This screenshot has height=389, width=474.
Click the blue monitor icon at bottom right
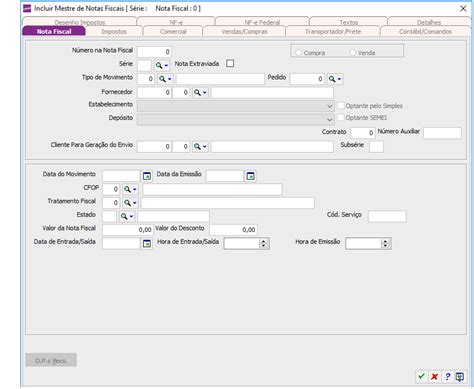(x=460, y=377)
